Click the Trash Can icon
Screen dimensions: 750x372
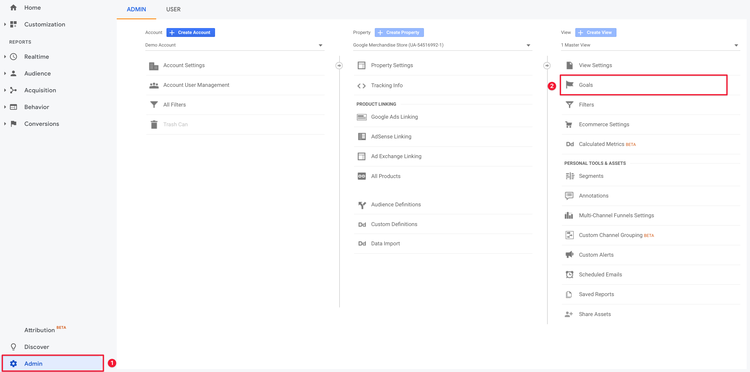coord(154,124)
